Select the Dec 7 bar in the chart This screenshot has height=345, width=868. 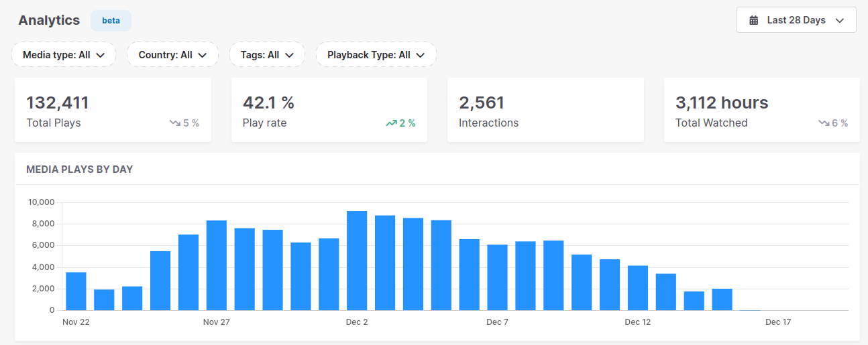click(498, 277)
